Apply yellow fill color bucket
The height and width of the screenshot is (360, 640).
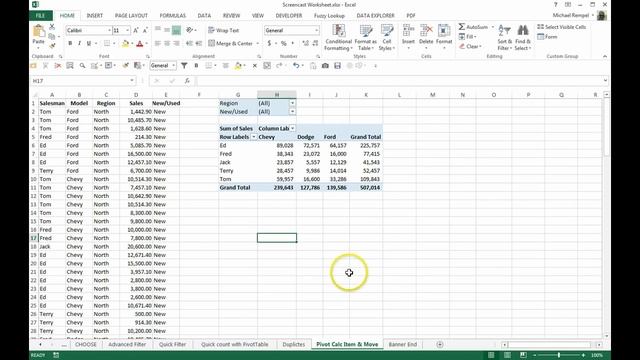click(x=125, y=43)
